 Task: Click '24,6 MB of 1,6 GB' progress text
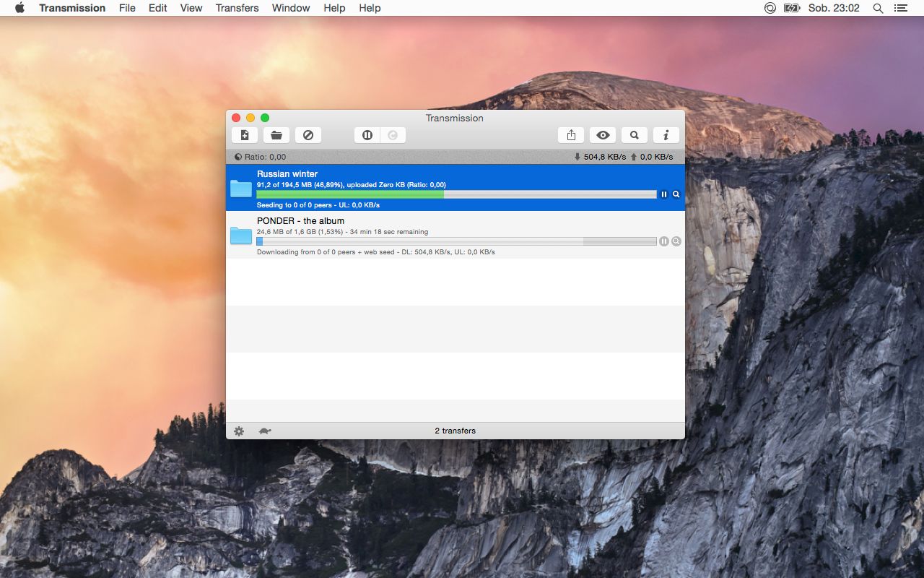point(343,232)
